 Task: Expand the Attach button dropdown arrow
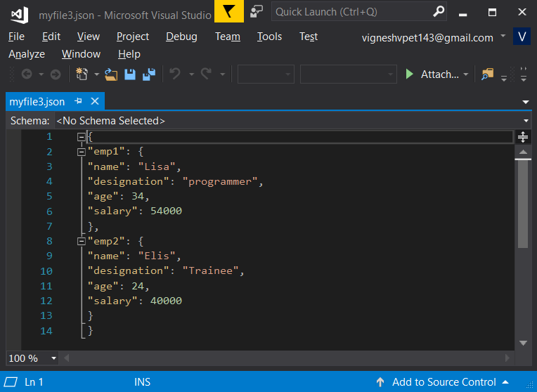point(465,74)
